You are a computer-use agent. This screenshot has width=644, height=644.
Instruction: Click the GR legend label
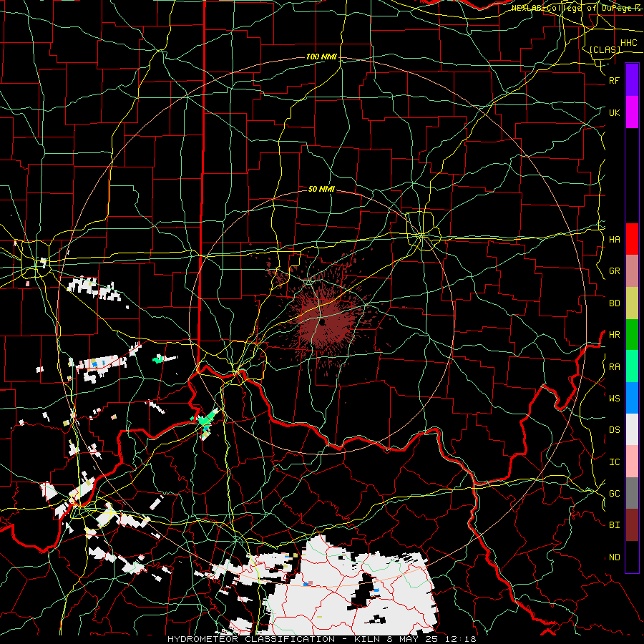click(614, 271)
